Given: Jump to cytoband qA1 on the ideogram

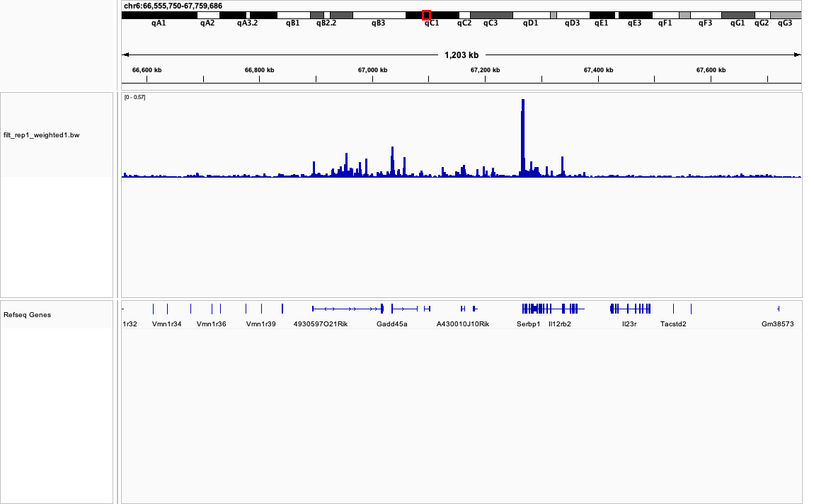Looking at the screenshot, I should (159, 15).
